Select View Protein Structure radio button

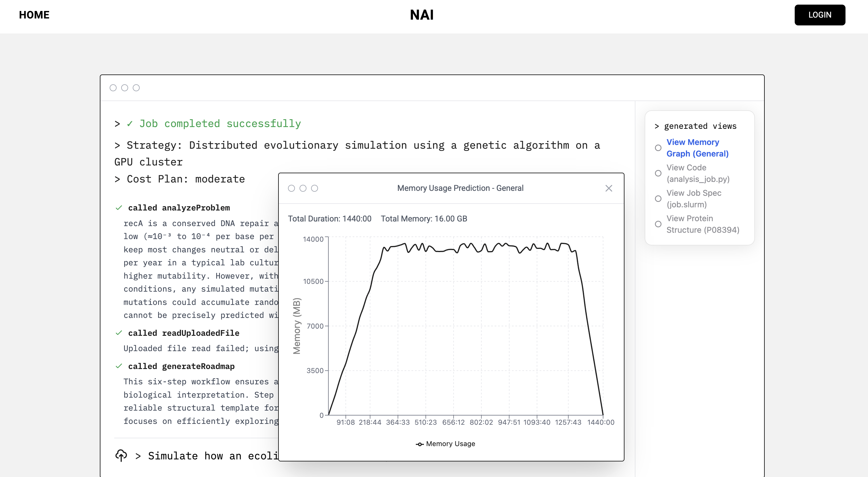click(x=658, y=224)
